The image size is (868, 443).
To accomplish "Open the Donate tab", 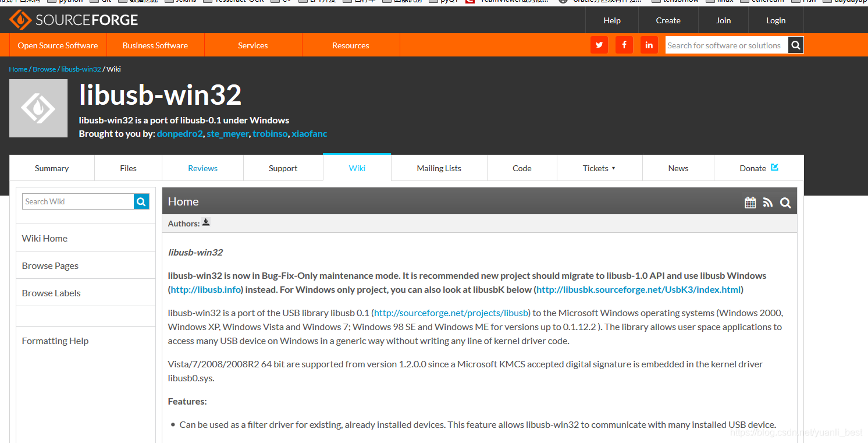I will pyautogui.click(x=759, y=168).
